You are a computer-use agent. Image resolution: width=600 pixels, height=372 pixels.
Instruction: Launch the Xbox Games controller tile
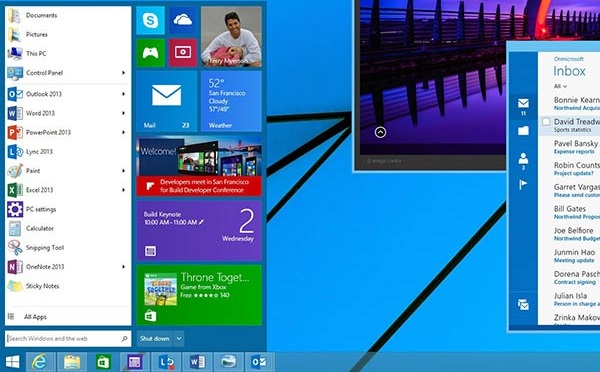[150, 52]
